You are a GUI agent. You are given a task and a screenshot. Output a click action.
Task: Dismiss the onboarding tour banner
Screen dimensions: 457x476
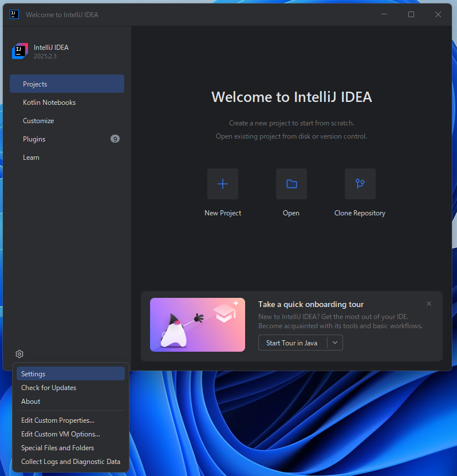point(429,304)
